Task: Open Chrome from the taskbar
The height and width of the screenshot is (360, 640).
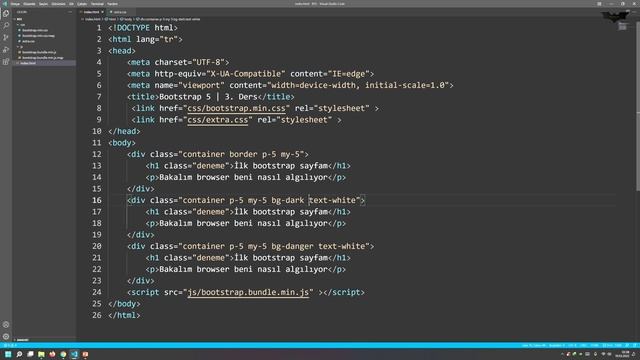Action: [63, 354]
